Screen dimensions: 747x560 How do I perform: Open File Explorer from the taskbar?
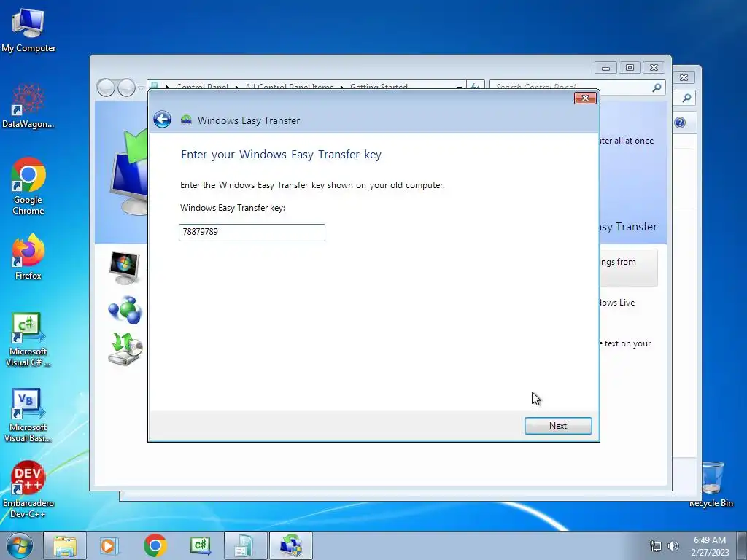65,545
